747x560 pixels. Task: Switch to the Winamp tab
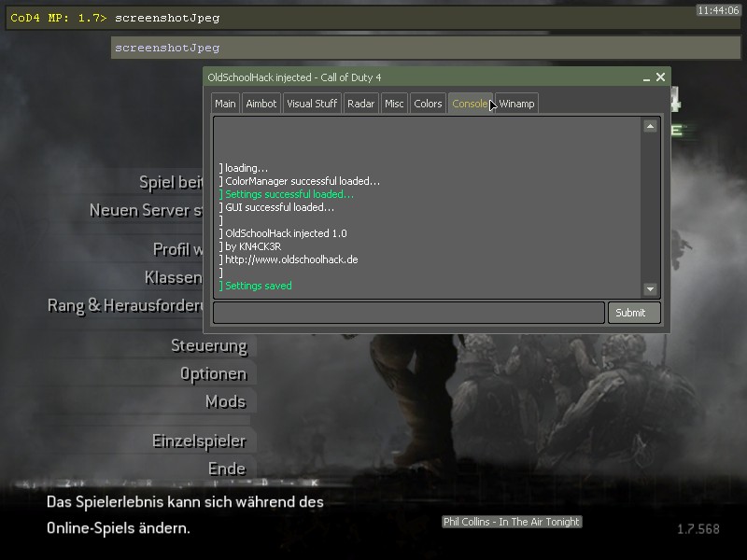pos(517,104)
